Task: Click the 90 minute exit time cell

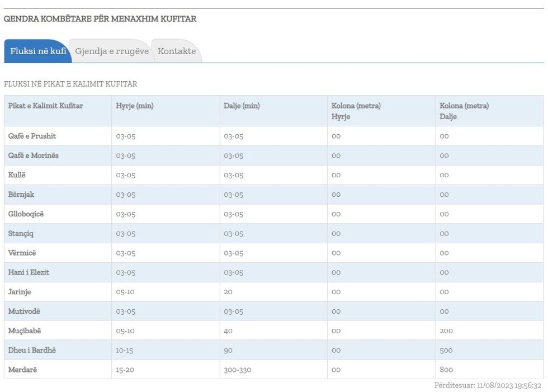Action: pyautogui.click(x=228, y=350)
